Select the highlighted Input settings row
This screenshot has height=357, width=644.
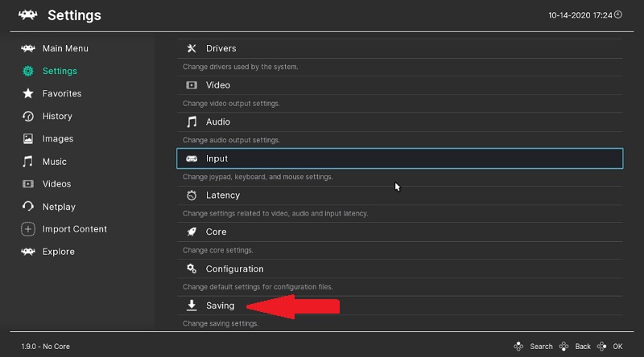click(x=399, y=158)
